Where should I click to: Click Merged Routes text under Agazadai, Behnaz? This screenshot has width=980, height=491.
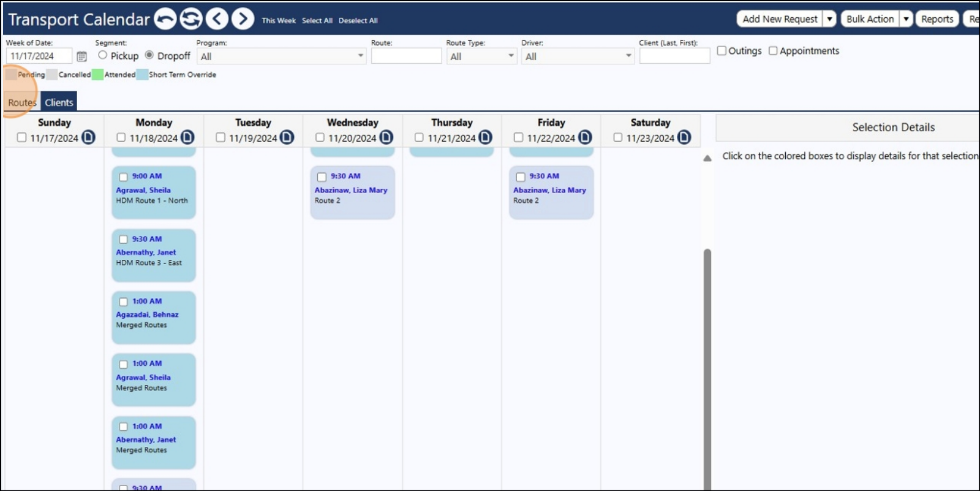tap(141, 325)
